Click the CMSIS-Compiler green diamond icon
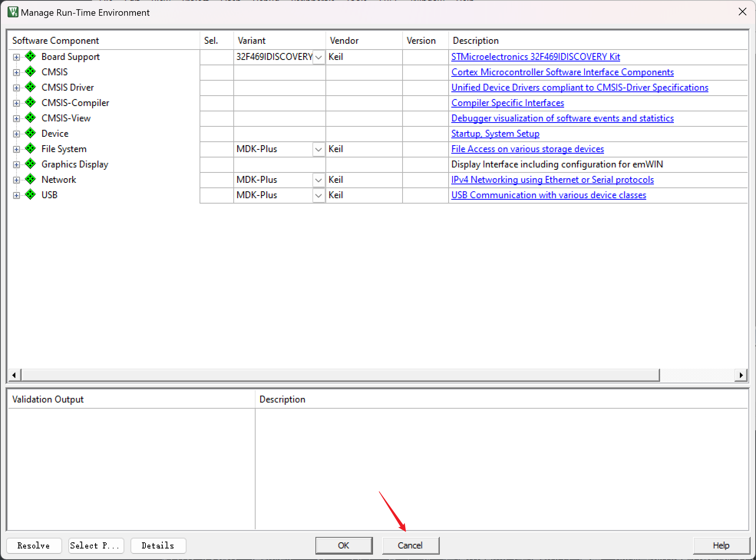This screenshot has width=756, height=560. point(30,103)
